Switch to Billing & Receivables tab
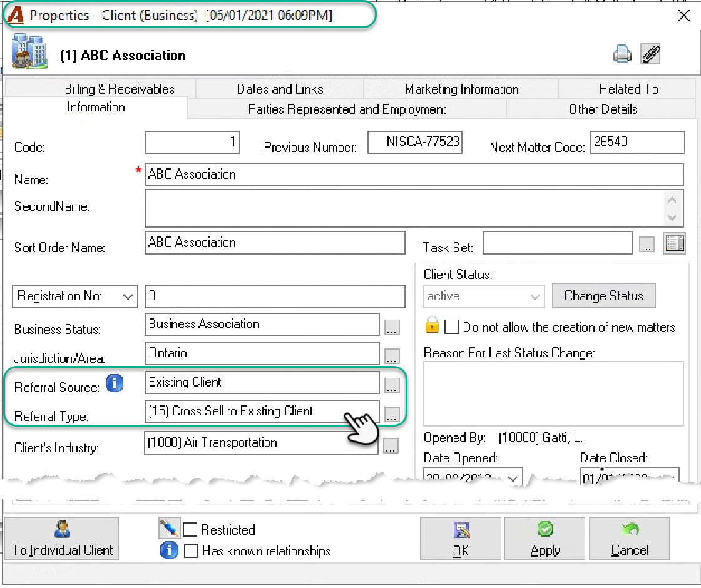701x588 pixels. point(120,89)
